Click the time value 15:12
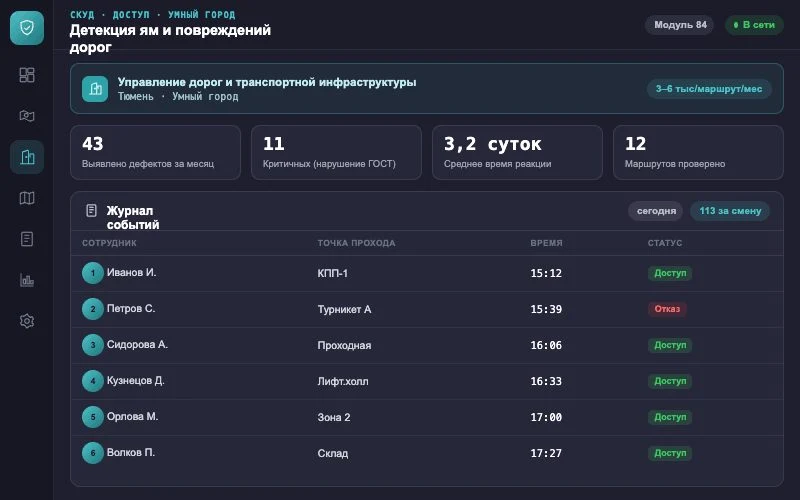Screen dimensions: 800x500 point(546,273)
